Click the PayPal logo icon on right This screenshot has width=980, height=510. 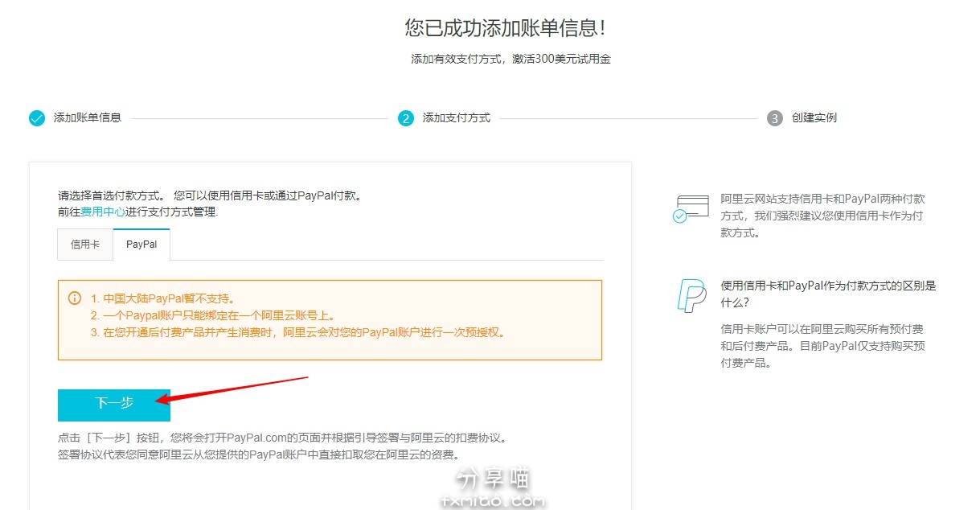click(691, 296)
